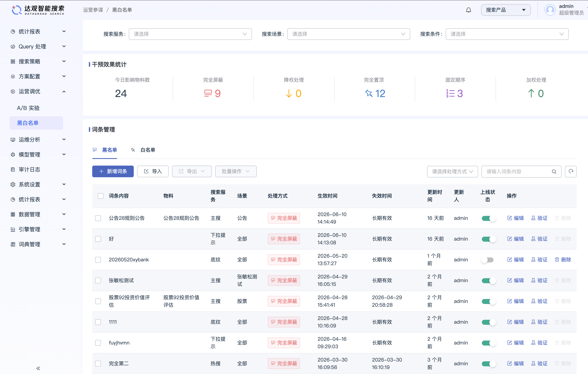Switch to the 白名单 tab

point(143,150)
